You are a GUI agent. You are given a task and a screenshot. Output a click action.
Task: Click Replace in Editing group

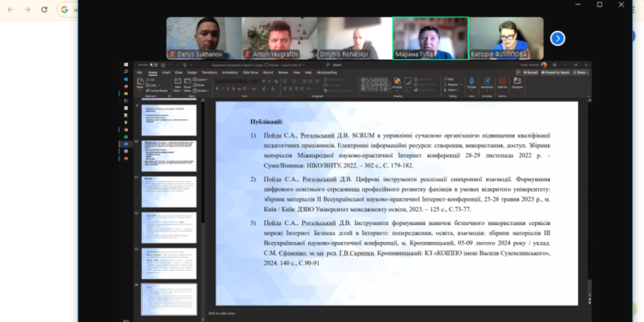452,85
